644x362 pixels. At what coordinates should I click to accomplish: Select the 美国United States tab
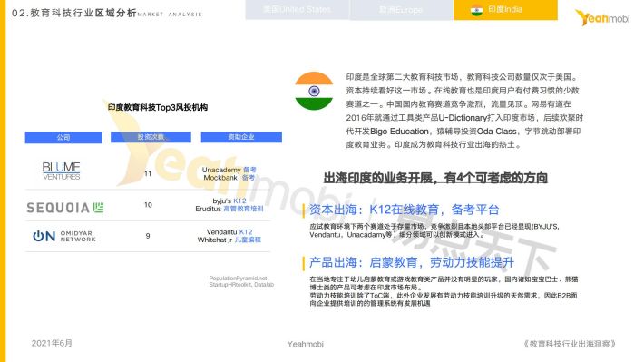tap(298, 9)
